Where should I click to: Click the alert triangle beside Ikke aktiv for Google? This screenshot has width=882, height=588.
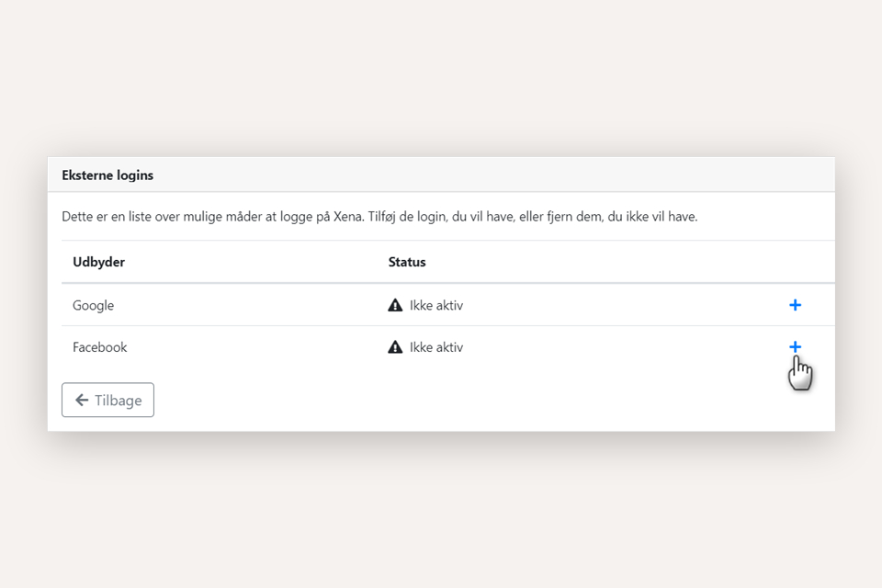(x=395, y=304)
